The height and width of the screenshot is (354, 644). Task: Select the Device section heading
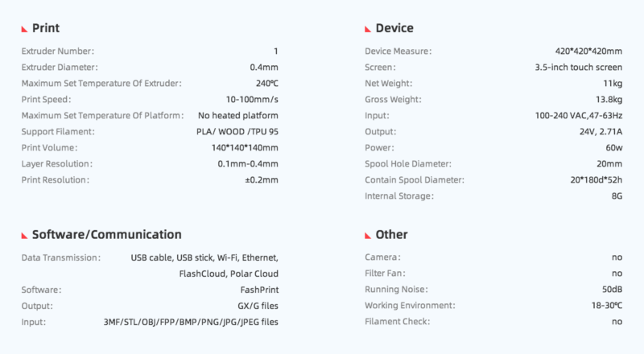pyautogui.click(x=394, y=28)
